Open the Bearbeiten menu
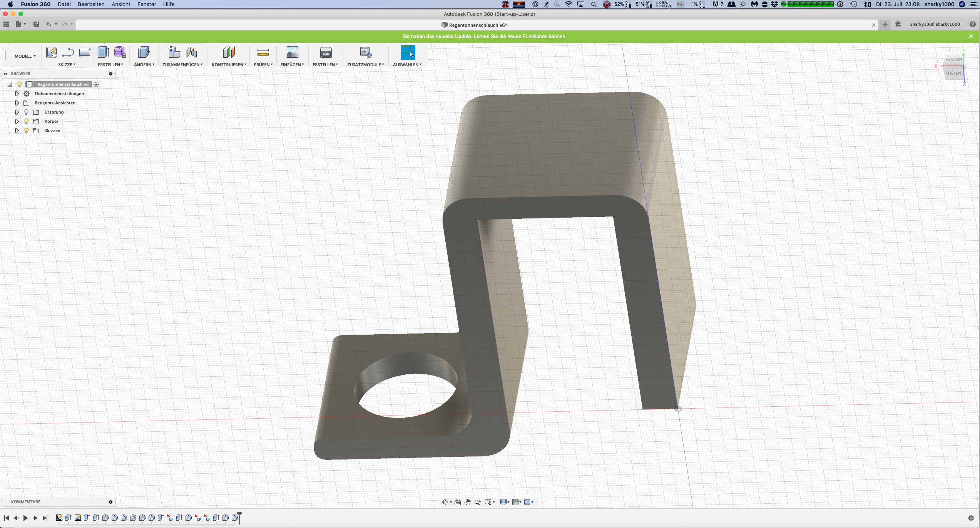The height and width of the screenshot is (528, 980). pos(91,4)
